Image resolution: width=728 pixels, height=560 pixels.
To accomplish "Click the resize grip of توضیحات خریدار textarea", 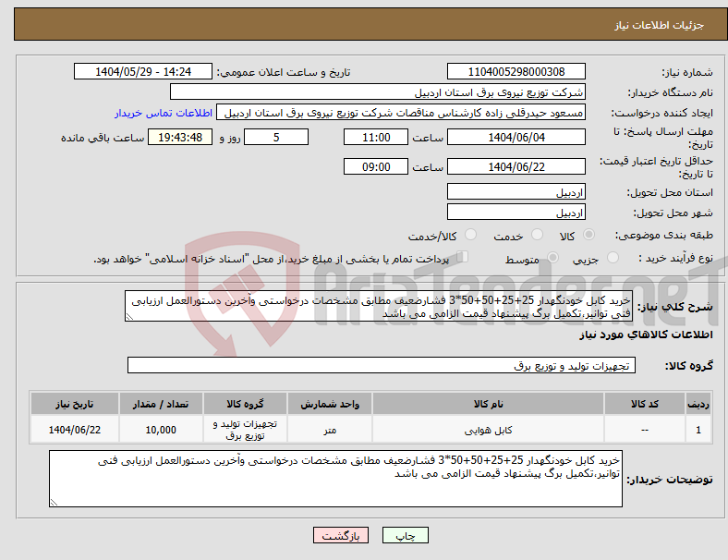I will [x=54, y=502].
